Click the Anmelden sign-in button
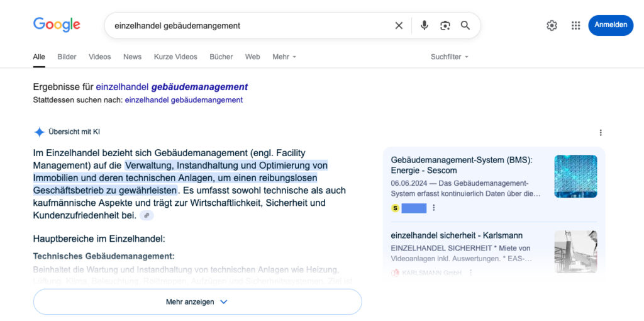The image size is (644, 321). 610,25
